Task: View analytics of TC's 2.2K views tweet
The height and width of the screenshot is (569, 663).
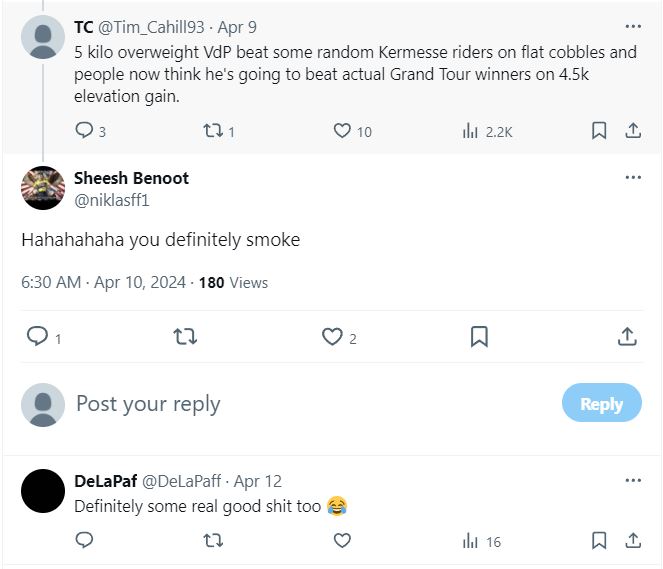Action: [471, 131]
